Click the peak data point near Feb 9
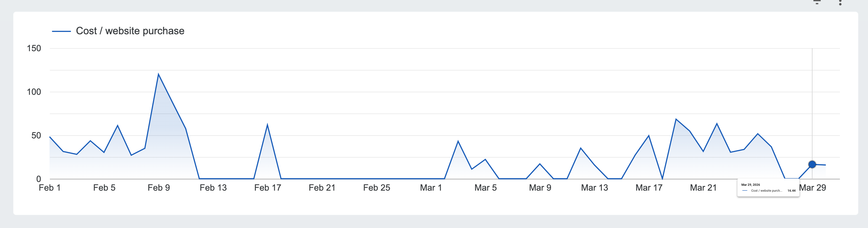Image resolution: width=868 pixels, height=228 pixels. click(x=159, y=74)
